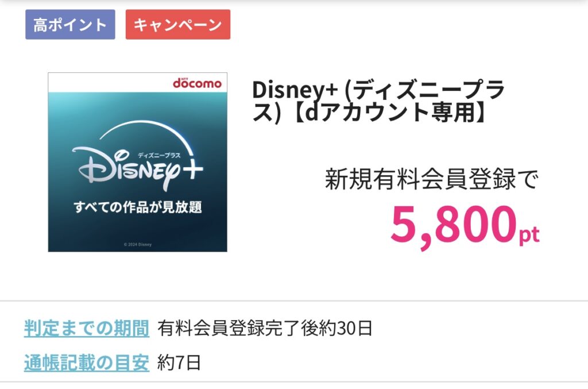Click the docomo logo on the banner

point(198,83)
